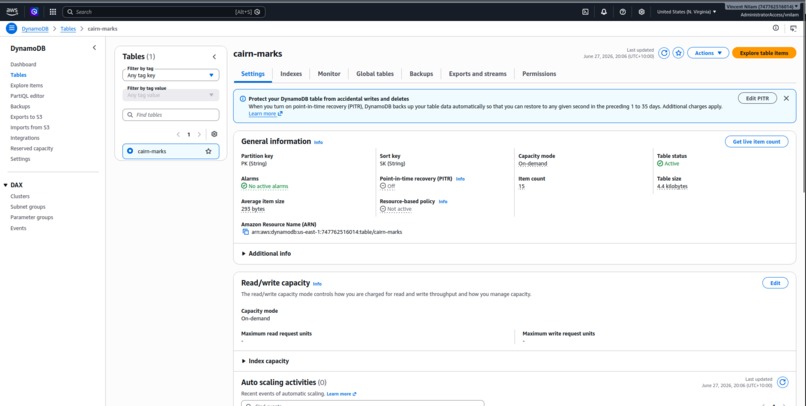Open the top bar settings gear
Screen dimensions: 806x406
click(642, 12)
